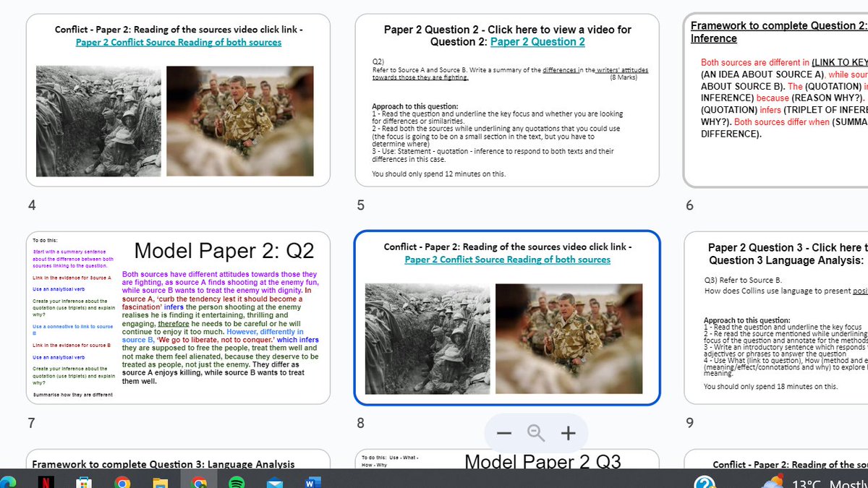Viewport: 868px width, 488px height.
Task: Select slide 9 Paper 2 Question 3 thumbnail
Action: click(x=775, y=317)
